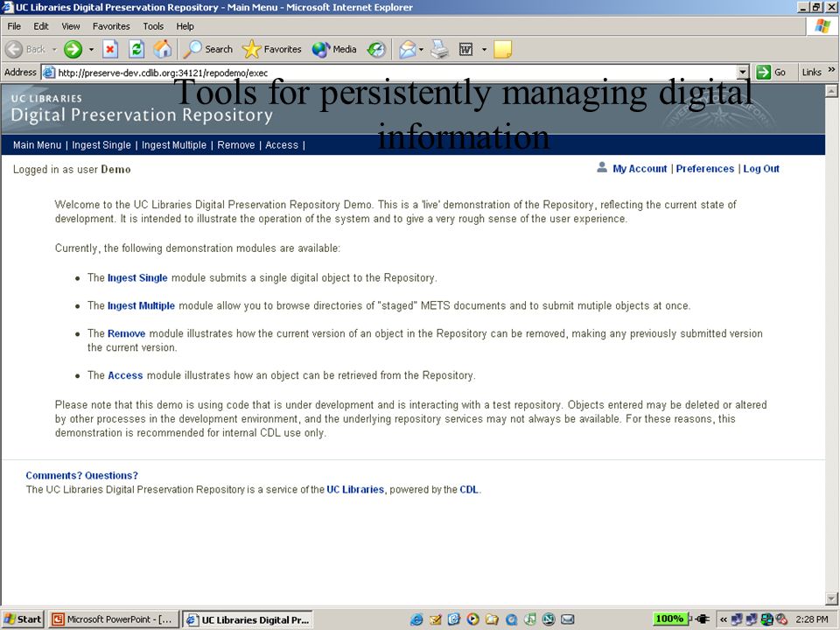Click the yellow note toolbar icon
The image size is (840, 630).
tap(502, 49)
